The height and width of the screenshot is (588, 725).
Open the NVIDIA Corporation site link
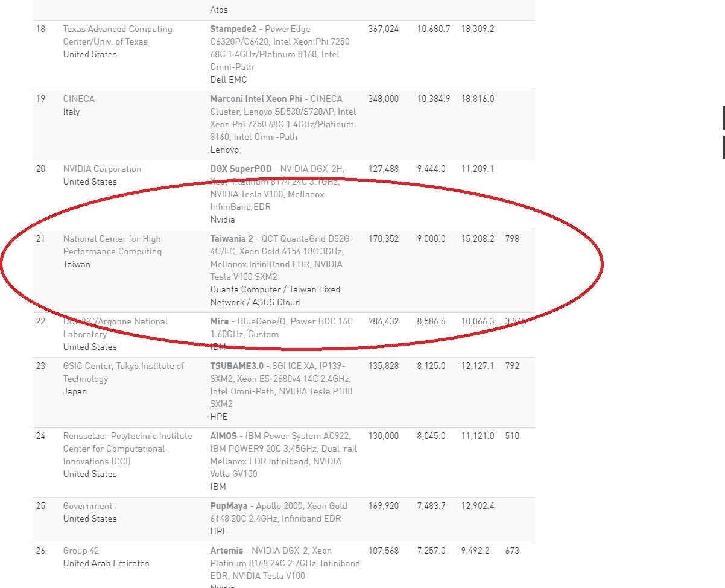pos(102,169)
